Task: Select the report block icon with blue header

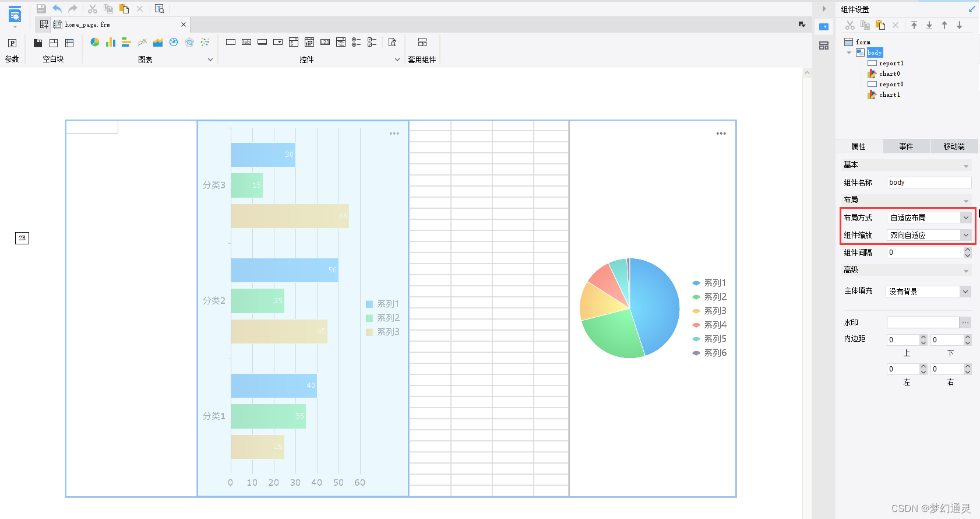Action: (69, 43)
